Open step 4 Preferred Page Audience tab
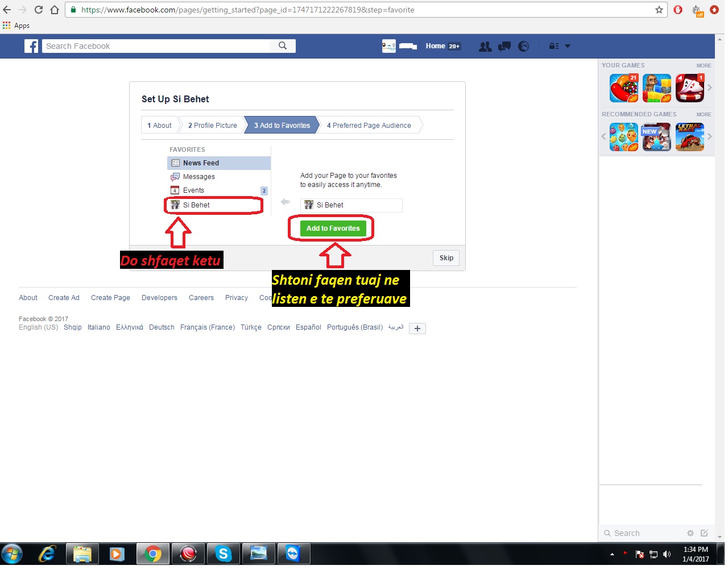The width and height of the screenshot is (728, 582). tap(369, 126)
